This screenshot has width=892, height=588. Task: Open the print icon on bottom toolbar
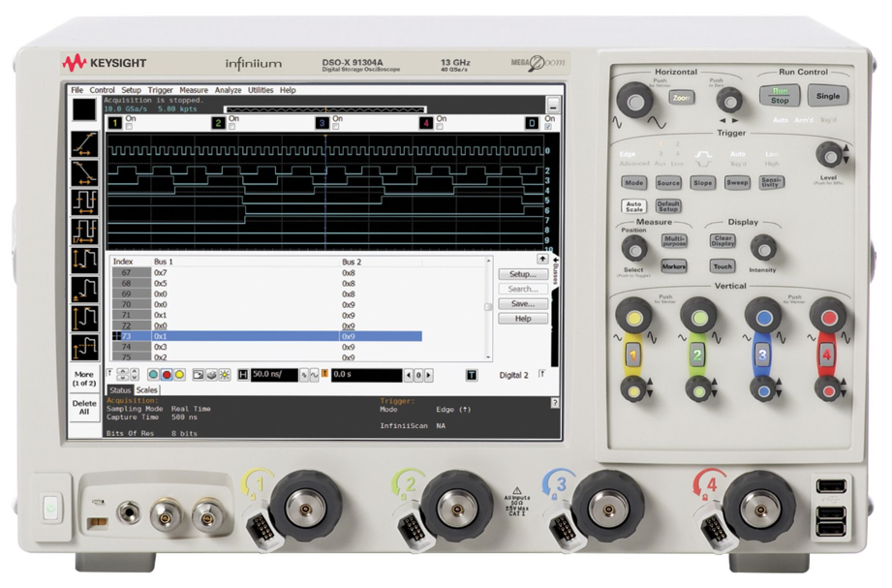[211, 374]
